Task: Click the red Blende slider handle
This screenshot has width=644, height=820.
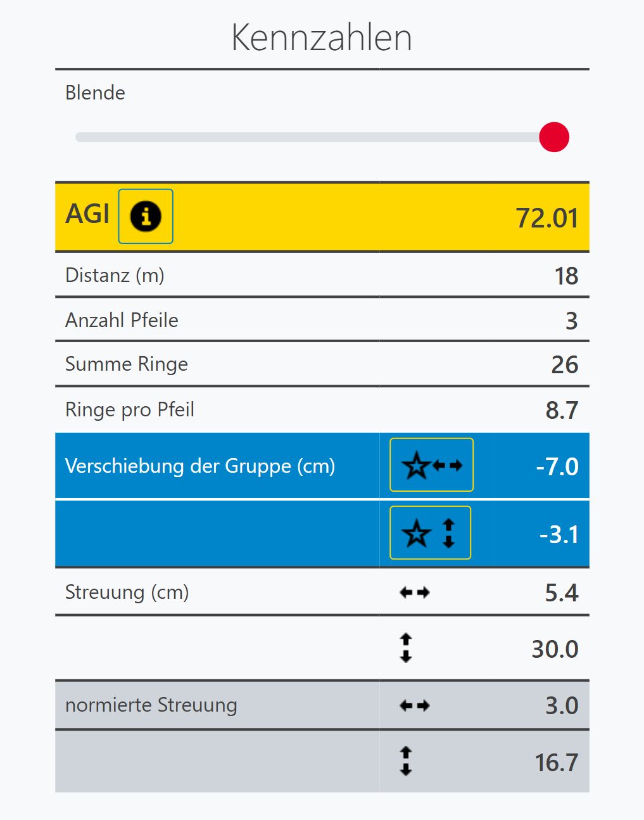Action: tap(554, 137)
